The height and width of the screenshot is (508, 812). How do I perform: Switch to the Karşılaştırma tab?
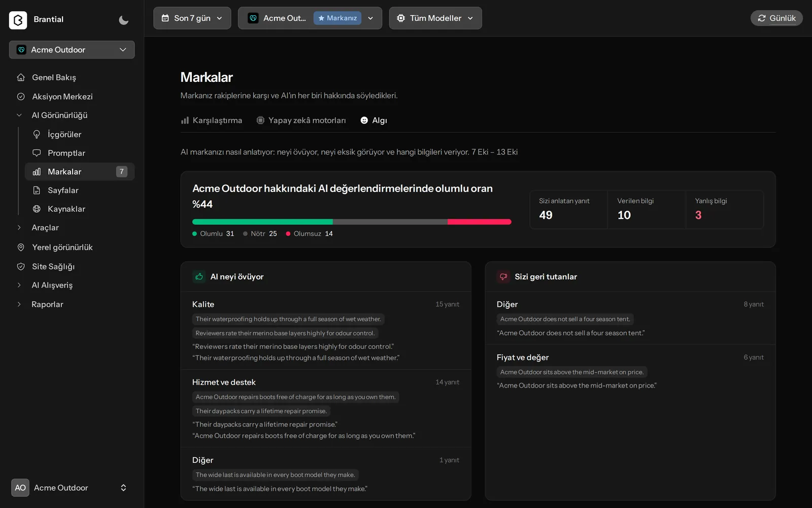[212, 120]
